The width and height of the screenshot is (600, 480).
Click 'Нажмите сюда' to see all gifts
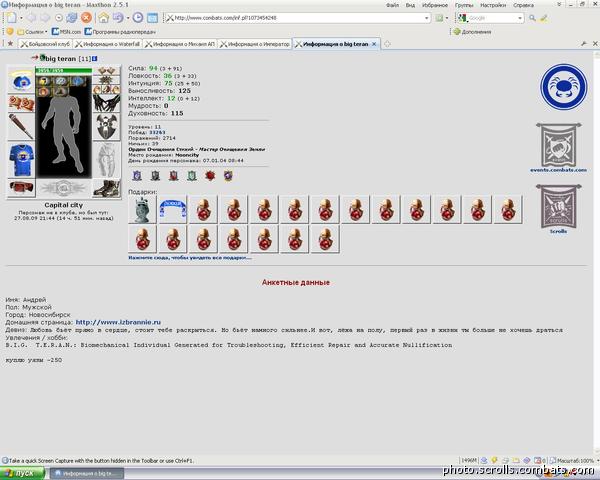coord(190,258)
